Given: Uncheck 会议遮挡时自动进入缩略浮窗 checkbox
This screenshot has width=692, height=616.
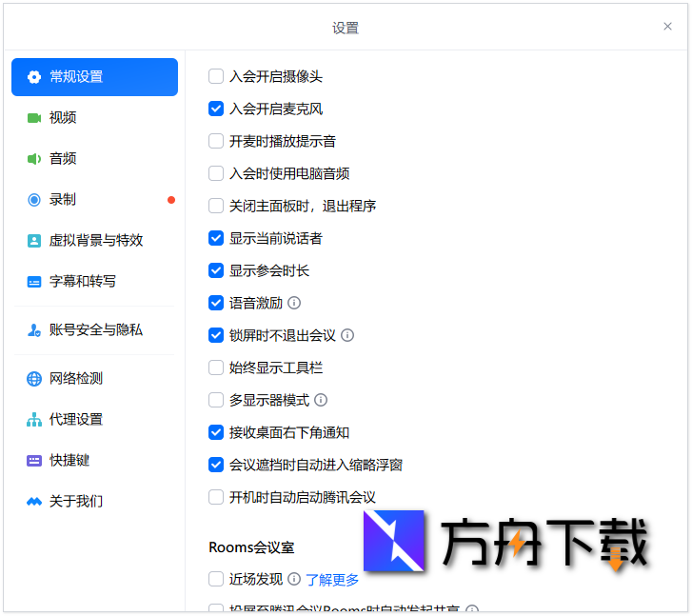Looking at the screenshot, I should pyautogui.click(x=216, y=465).
